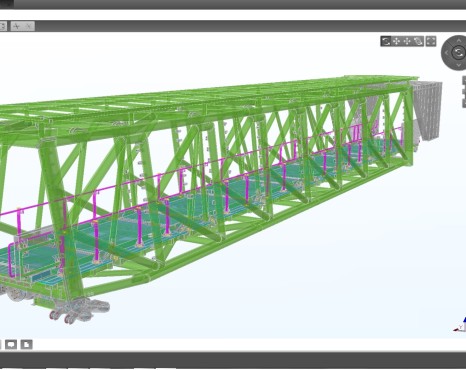The width and height of the screenshot is (466, 370).
Task: Click the down arrow on the navigation wheel
Action: coord(459,65)
